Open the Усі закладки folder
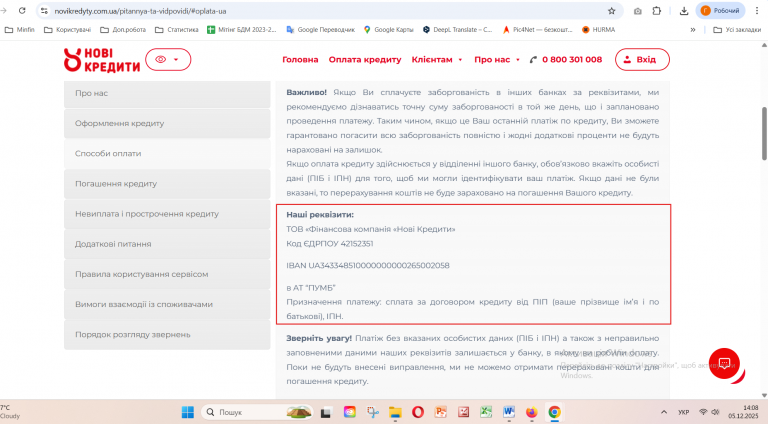 [x=737, y=30]
